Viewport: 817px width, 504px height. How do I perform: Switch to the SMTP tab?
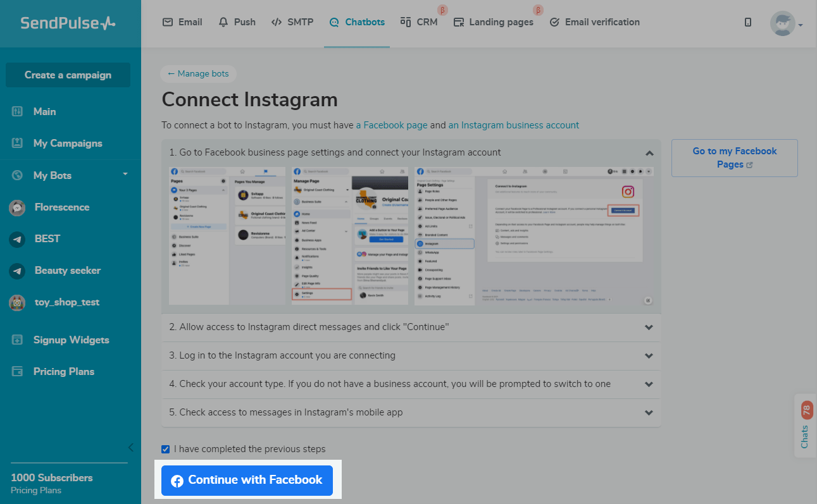[292, 22]
